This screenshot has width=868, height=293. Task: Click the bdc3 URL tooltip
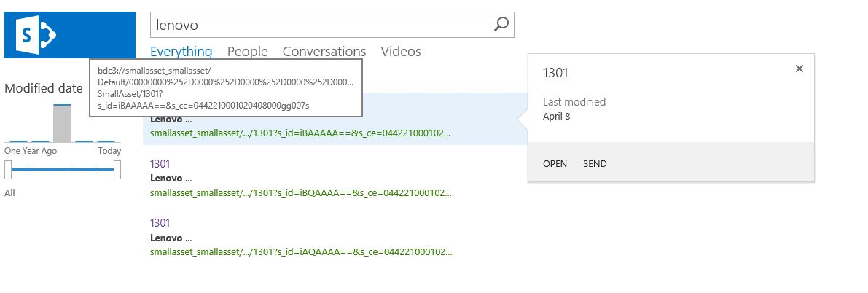click(x=226, y=88)
